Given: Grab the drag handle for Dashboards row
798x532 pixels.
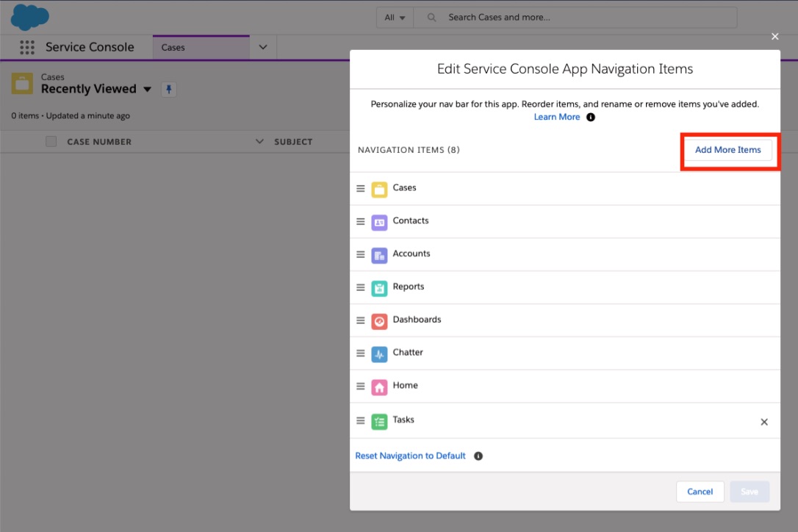Looking at the screenshot, I should pyautogui.click(x=360, y=320).
